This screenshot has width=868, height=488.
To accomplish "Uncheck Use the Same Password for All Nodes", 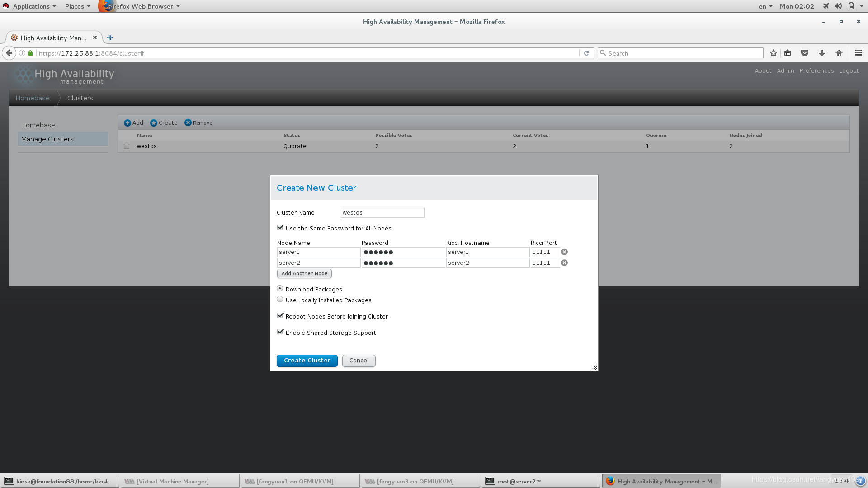I will pos(280,228).
